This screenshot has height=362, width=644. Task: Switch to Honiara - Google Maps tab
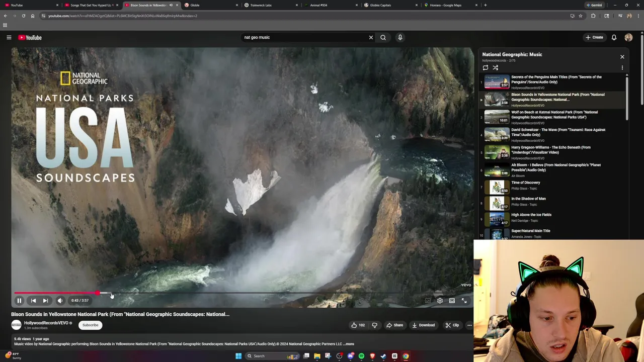pyautogui.click(x=451, y=5)
